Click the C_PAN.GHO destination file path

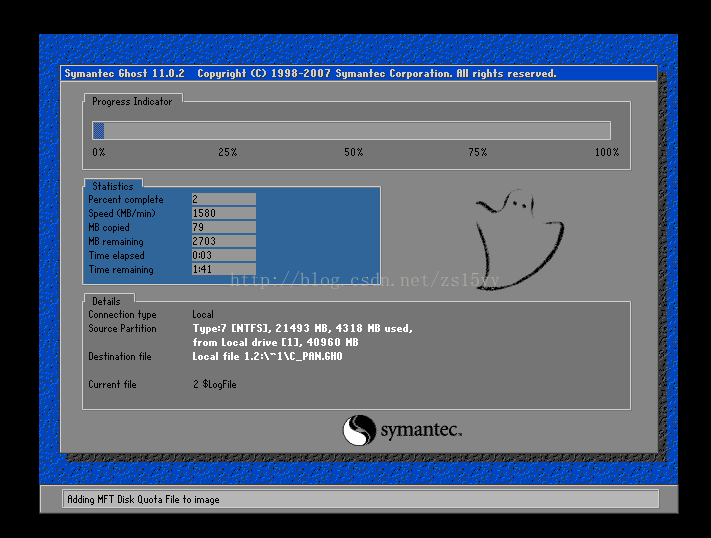click(267, 357)
